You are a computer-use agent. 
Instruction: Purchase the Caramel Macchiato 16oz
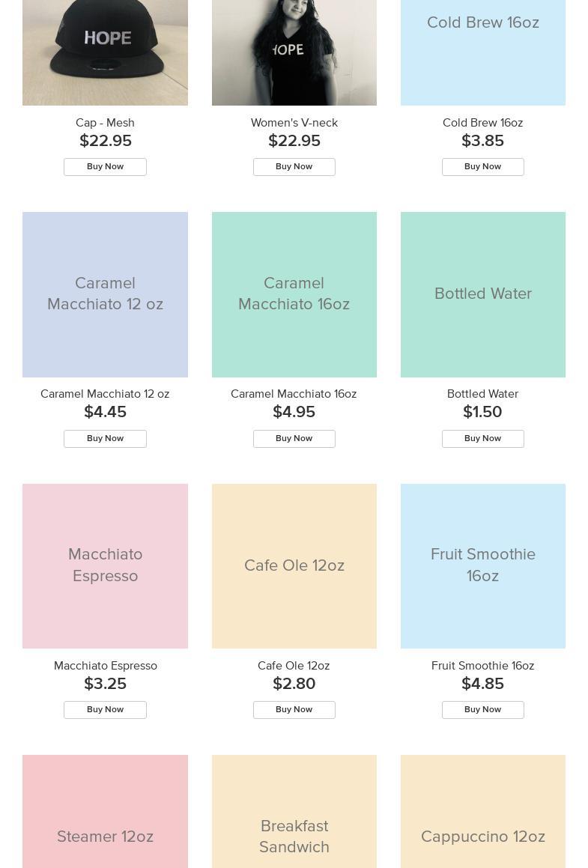pyautogui.click(x=294, y=439)
